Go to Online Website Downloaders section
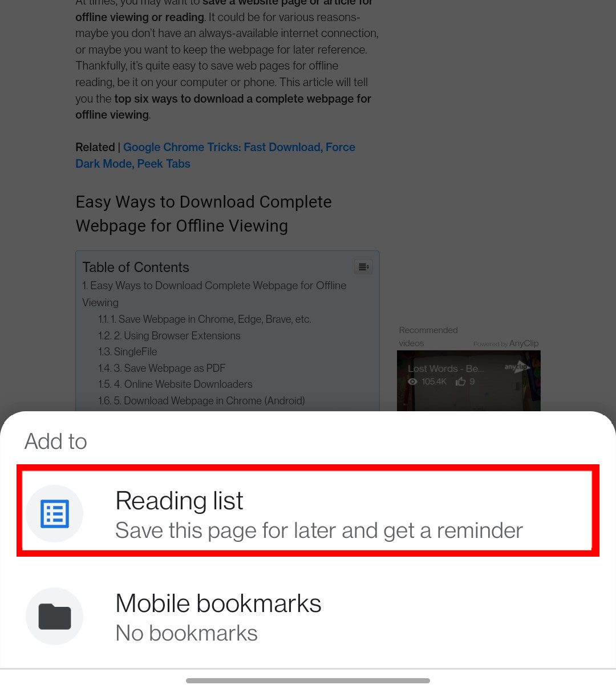The width and height of the screenshot is (616, 693). (x=175, y=384)
